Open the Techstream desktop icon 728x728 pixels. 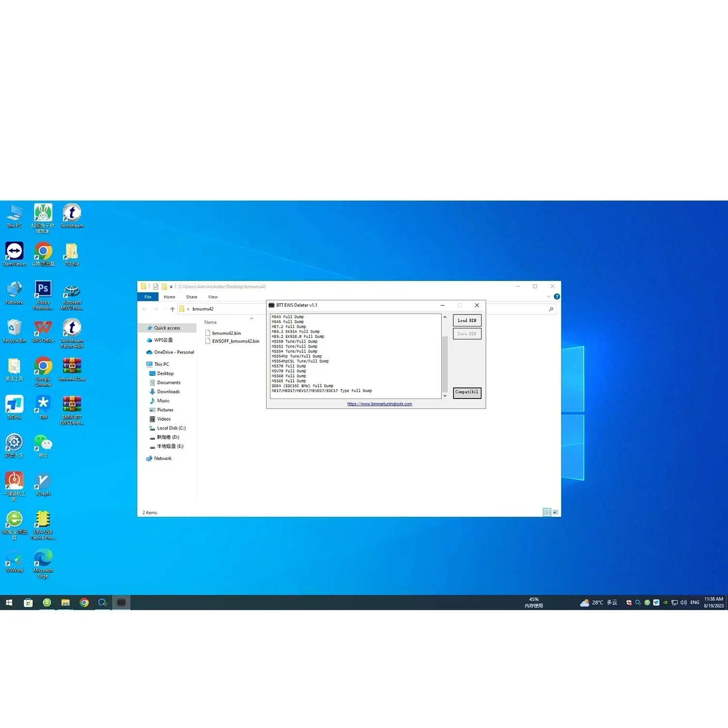72,216
